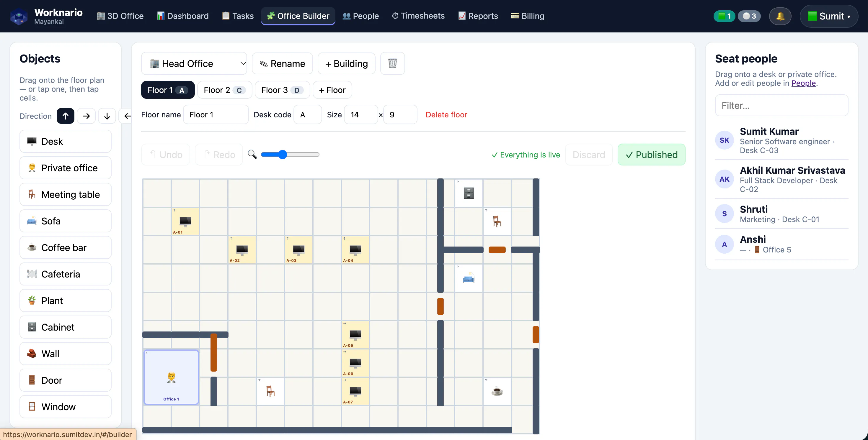The image size is (868, 440).
Task: Set direction to down arrow
Action: 107,116
